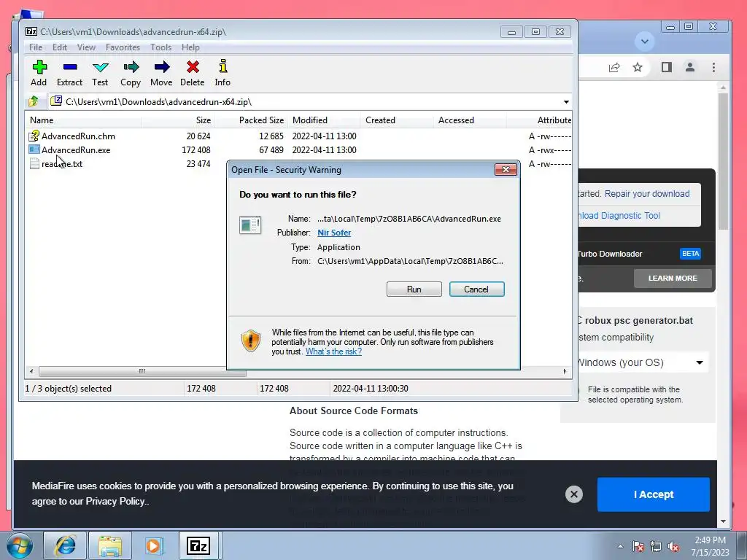Open Windows Explorer from taskbar
The image size is (747, 560).
[x=110, y=545]
